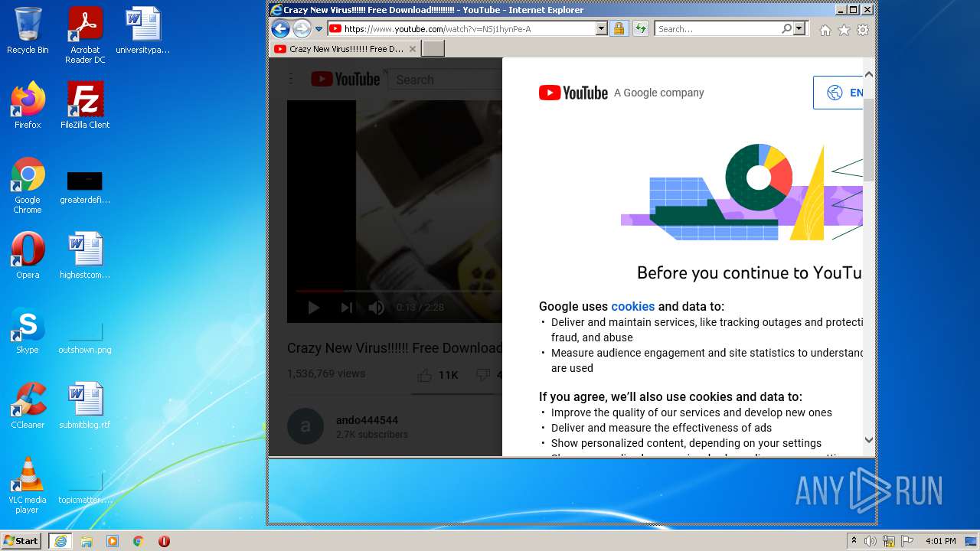
Task: Launch Opera from the desktop
Action: [x=28, y=256]
